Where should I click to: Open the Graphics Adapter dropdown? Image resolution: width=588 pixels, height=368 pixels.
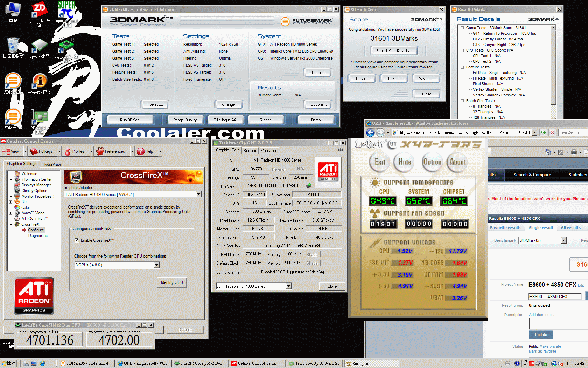198,195
